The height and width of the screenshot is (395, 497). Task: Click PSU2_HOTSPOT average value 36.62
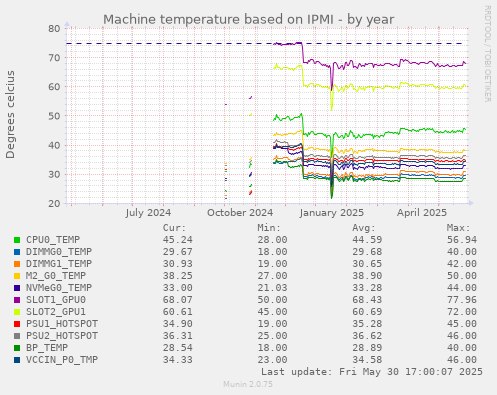367,336
